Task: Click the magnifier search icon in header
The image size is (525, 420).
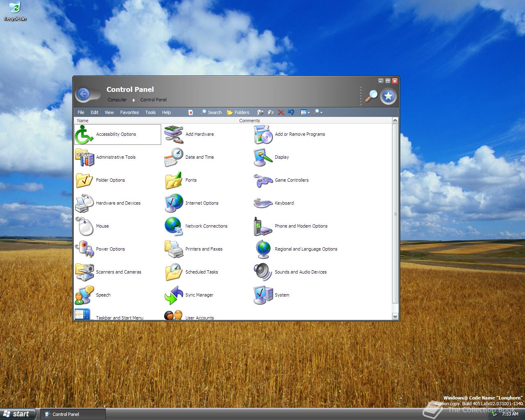Action: tap(372, 96)
